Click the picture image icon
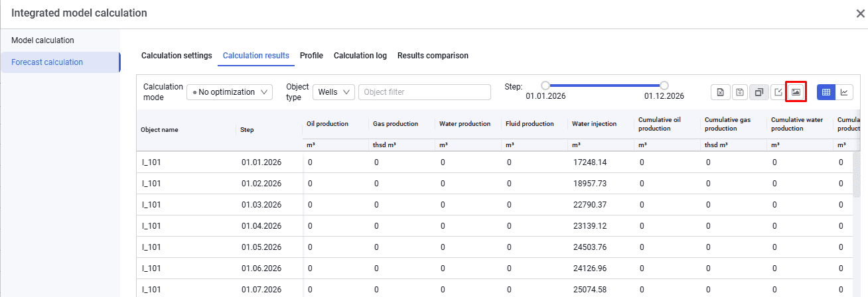Viewport: 868px width, 297px height. [x=796, y=92]
